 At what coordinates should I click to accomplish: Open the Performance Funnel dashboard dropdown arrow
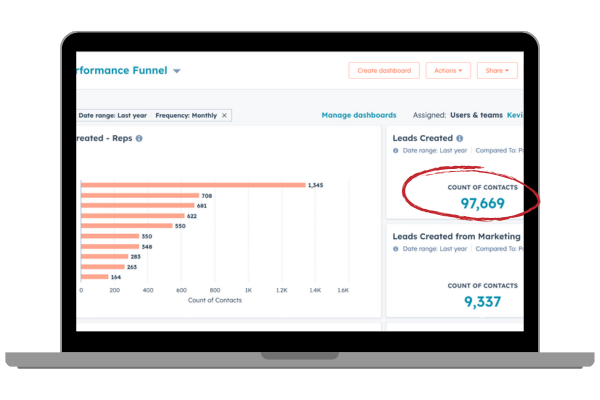(x=176, y=71)
